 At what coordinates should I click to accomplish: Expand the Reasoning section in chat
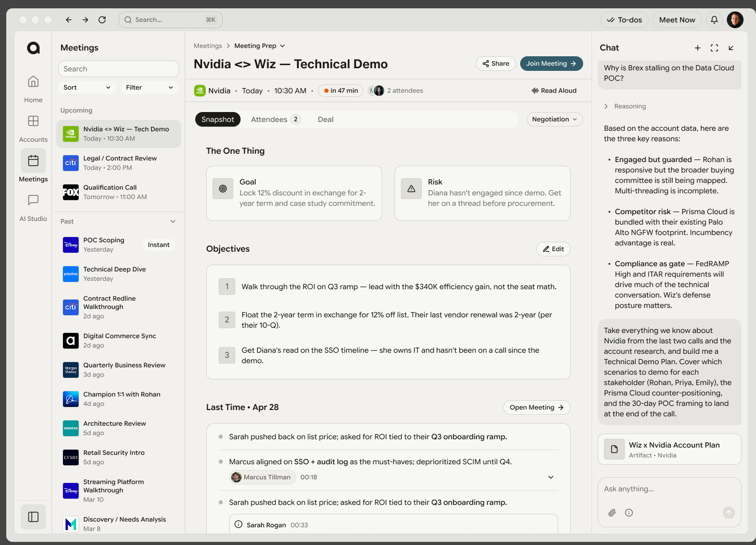point(625,106)
